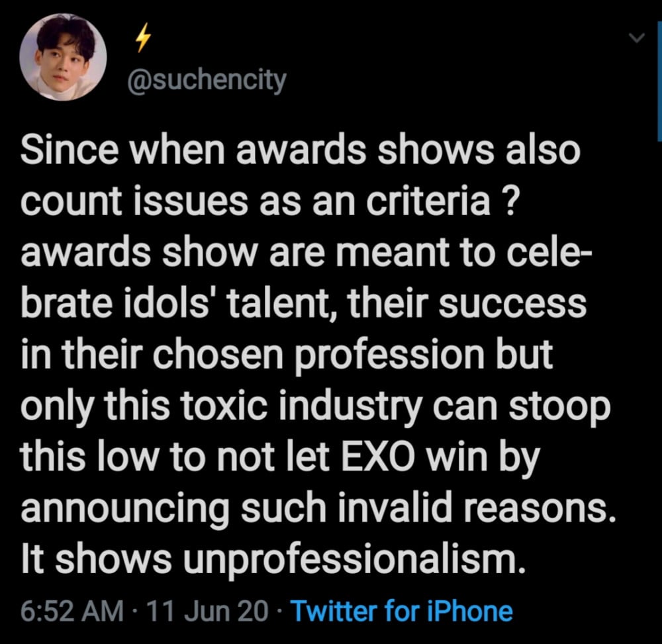This screenshot has height=644, width=662.
Task: Click the word 'stoop' in tweet
Action: pos(559,408)
